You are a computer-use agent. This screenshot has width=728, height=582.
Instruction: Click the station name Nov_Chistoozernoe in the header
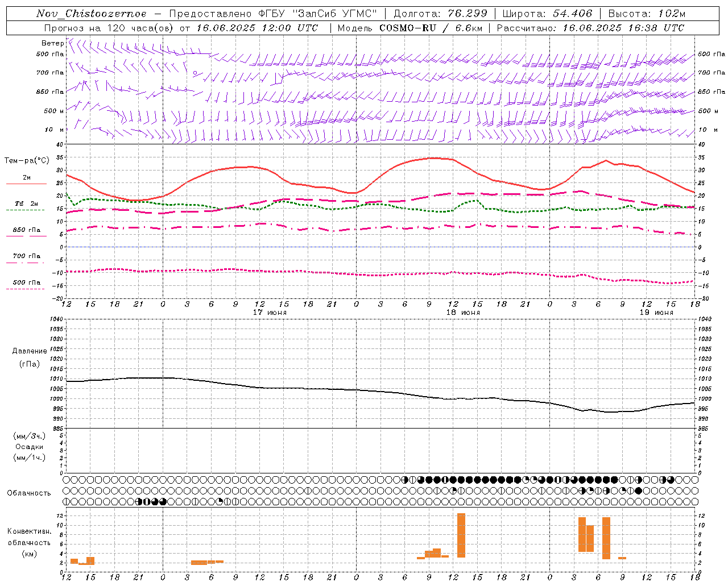91,14
